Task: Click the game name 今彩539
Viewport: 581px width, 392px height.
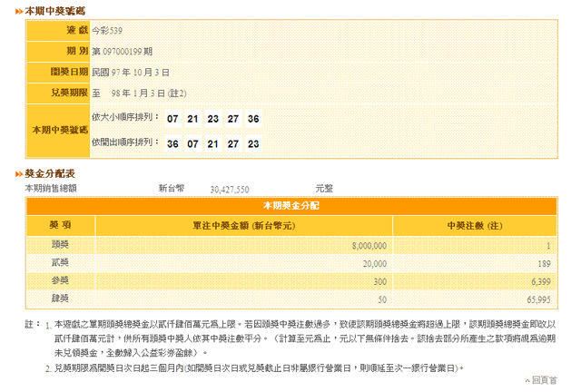Action: 107,31
